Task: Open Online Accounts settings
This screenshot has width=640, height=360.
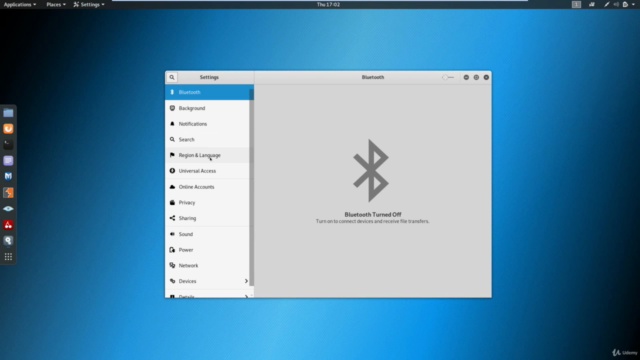Action: click(x=208, y=187)
